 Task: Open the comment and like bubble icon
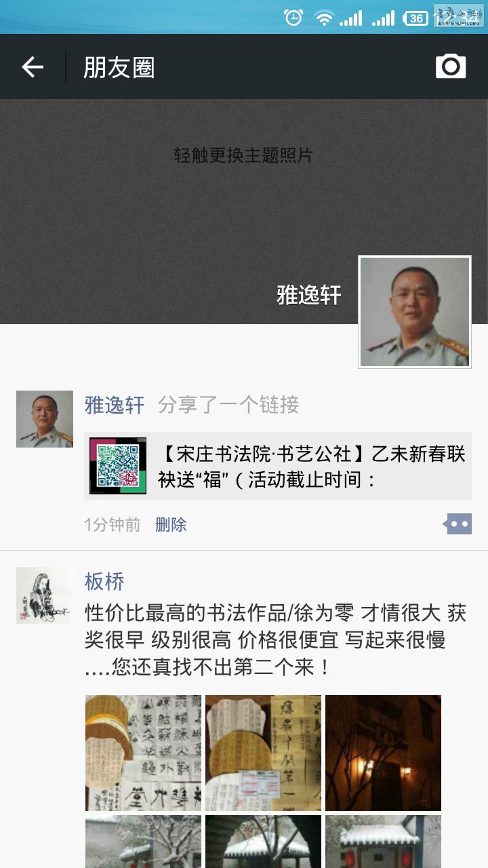point(457,524)
